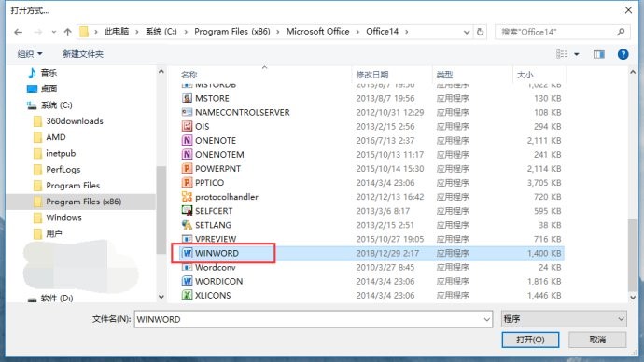Click the Microsoft Office breadcrumb
Screen dimensions: 644x362
click(318, 32)
